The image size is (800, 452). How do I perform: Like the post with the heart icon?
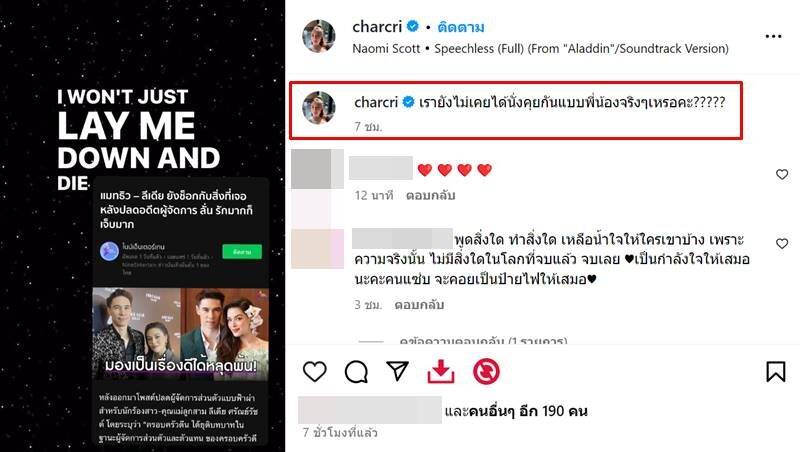314,371
